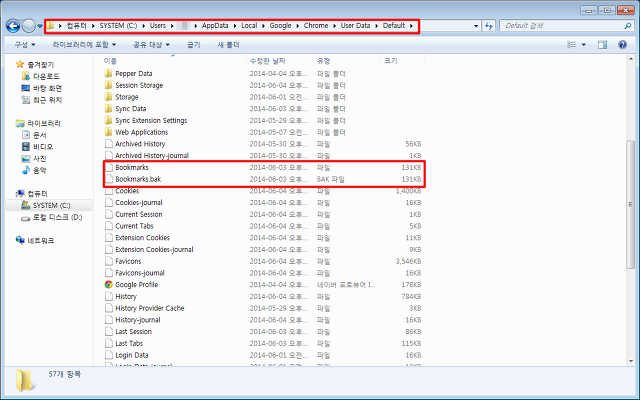Click the 굽기 toolbar button
The image size is (640, 400).
click(x=193, y=44)
